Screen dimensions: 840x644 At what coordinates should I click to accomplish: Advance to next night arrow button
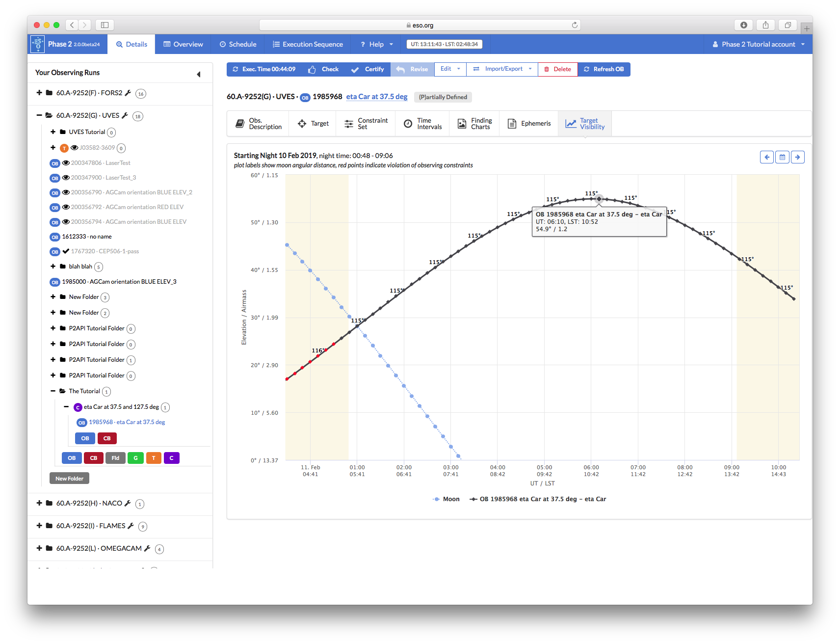[x=798, y=157]
